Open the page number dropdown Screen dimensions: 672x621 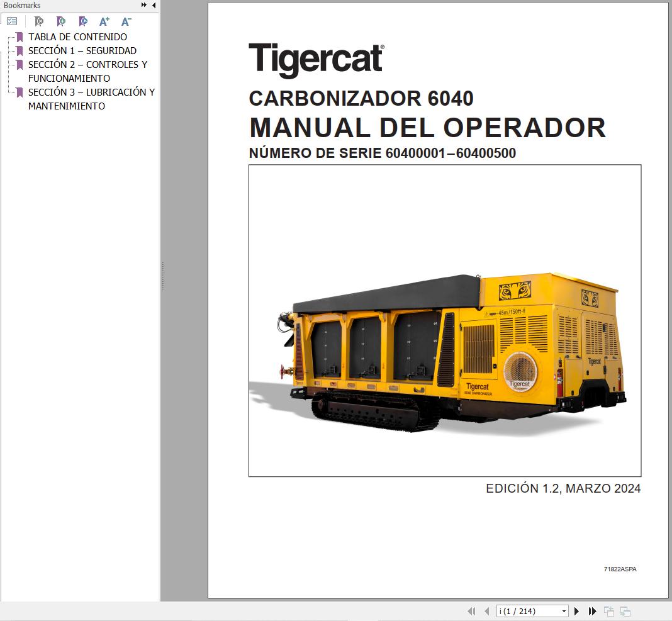(x=564, y=610)
